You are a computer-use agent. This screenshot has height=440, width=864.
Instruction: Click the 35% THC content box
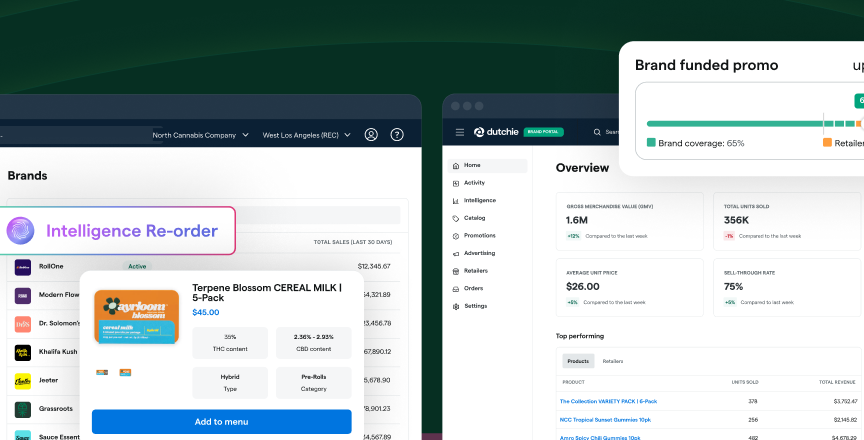tap(230, 343)
